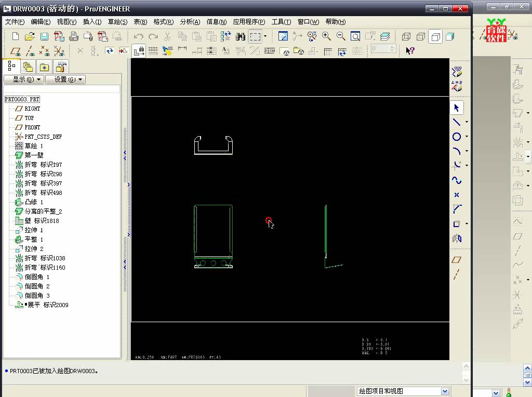
Task: Select the Line sketch tool
Action: click(x=457, y=122)
